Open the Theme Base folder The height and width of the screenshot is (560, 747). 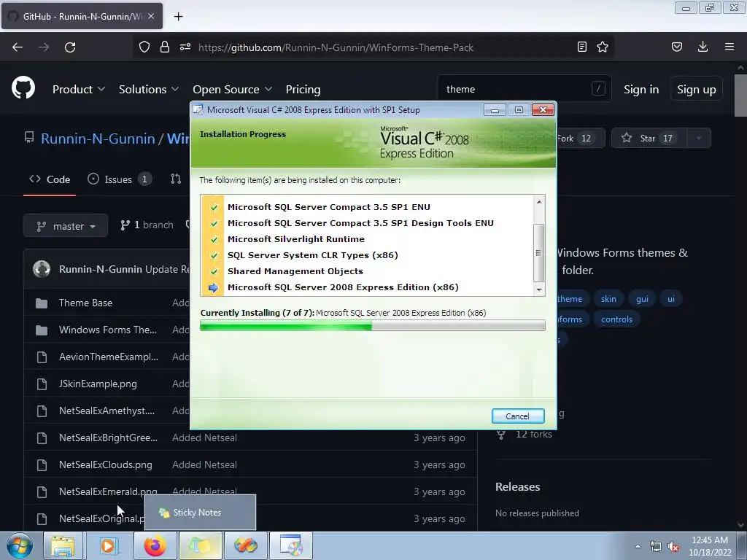[x=86, y=303]
